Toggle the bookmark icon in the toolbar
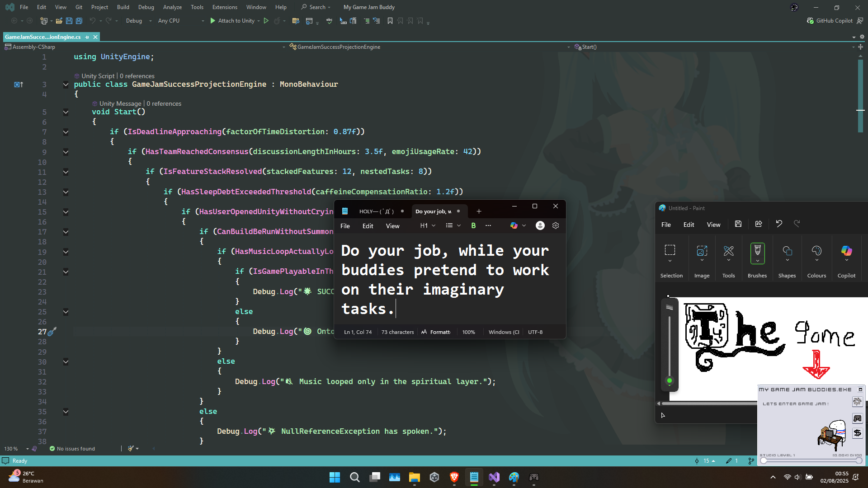The width and height of the screenshot is (868, 488). click(390, 21)
